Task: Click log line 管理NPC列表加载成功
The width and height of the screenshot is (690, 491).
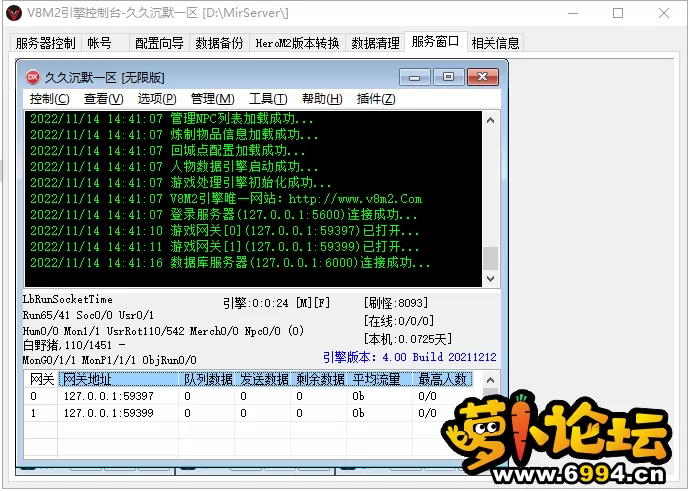Action: (172, 119)
